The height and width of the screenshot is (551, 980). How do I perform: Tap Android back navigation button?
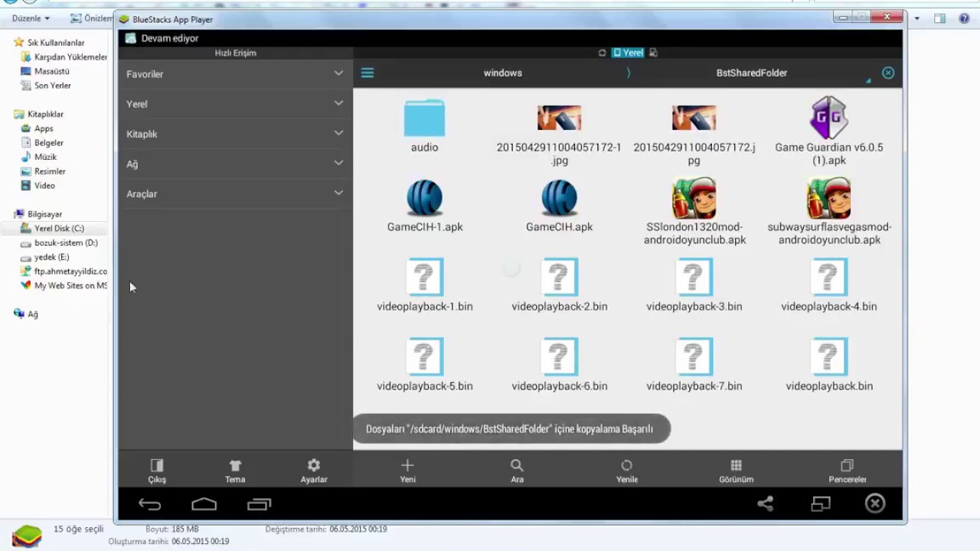(149, 504)
